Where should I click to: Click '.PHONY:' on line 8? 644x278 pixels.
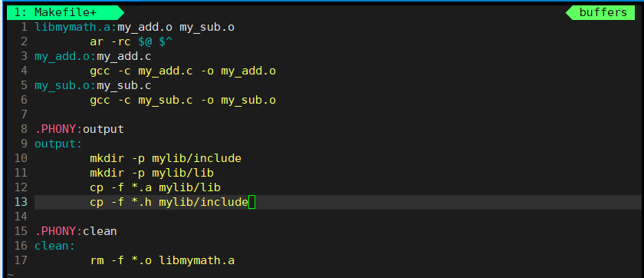tap(59, 129)
